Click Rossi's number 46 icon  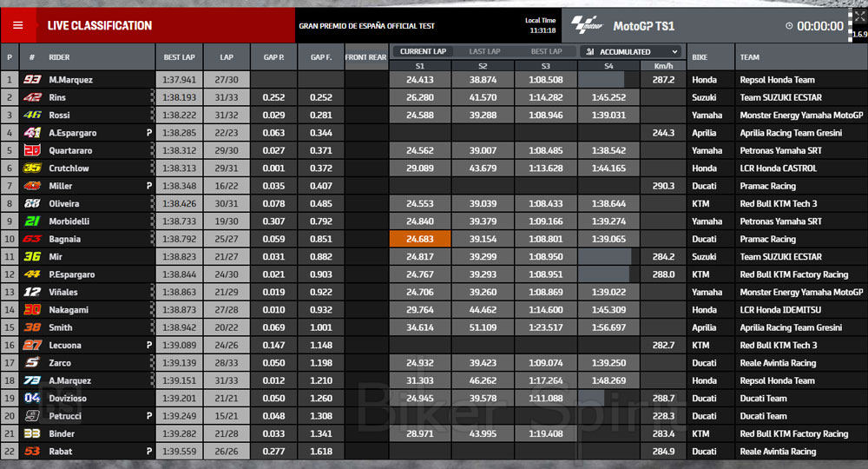point(32,116)
